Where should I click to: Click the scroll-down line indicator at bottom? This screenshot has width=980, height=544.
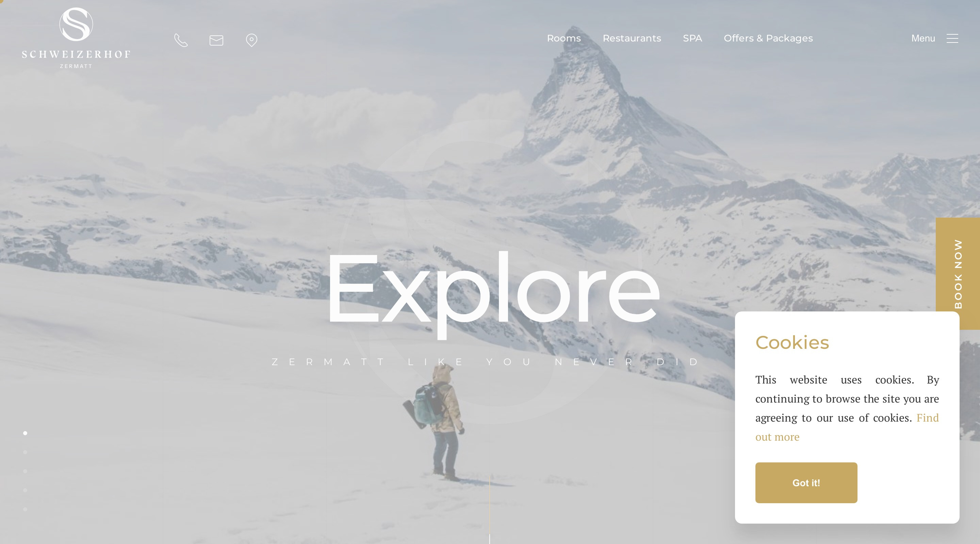tap(490, 509)
